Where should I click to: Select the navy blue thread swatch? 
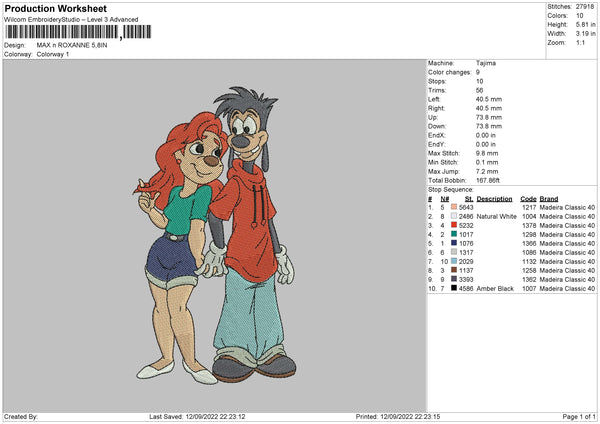[x=454, y=243]
